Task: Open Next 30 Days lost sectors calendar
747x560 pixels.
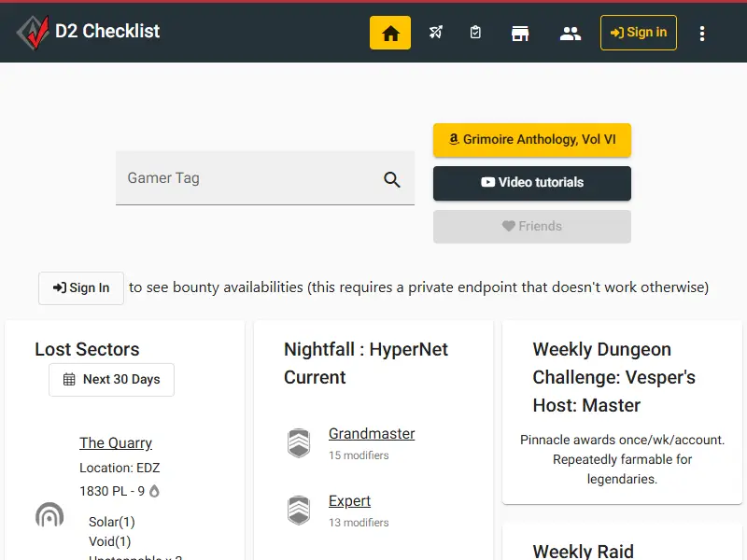Action: pos(111,380)
